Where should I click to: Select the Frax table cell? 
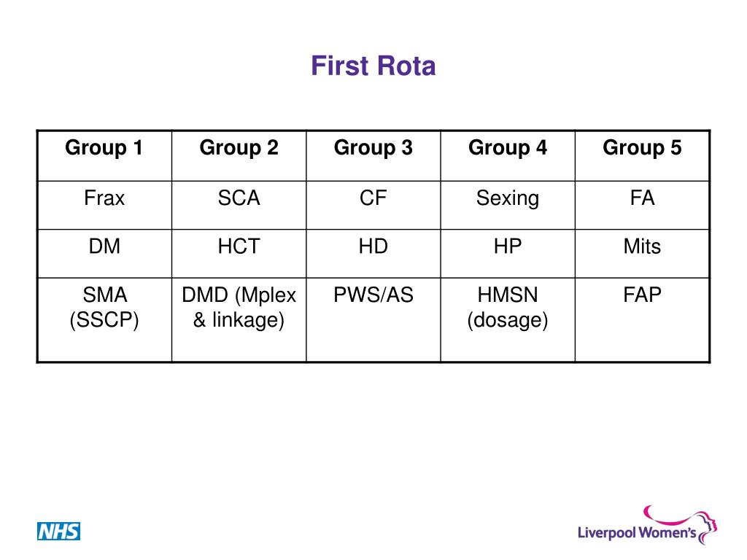tap(104, 205)
